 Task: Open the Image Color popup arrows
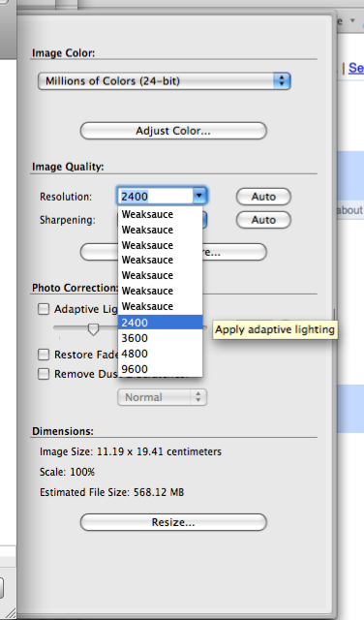coord(282,80)
